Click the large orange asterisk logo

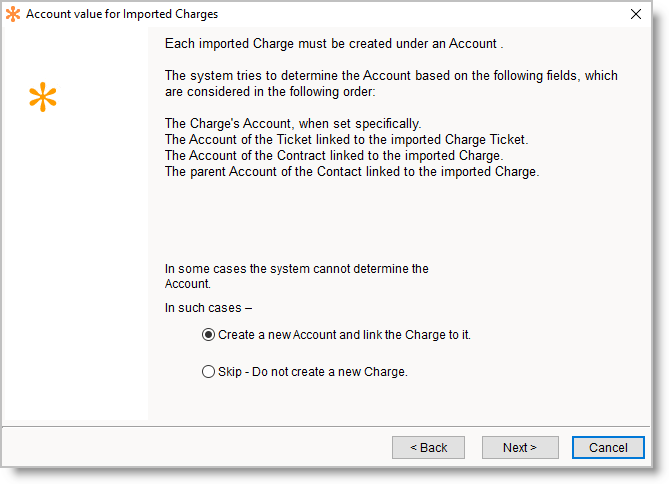point(43,97)
